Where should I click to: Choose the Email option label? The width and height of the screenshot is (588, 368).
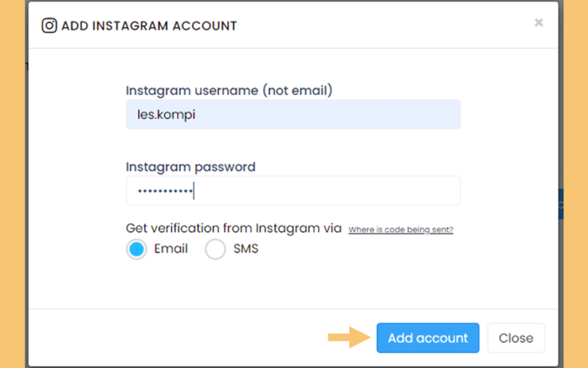coord(171,249)
